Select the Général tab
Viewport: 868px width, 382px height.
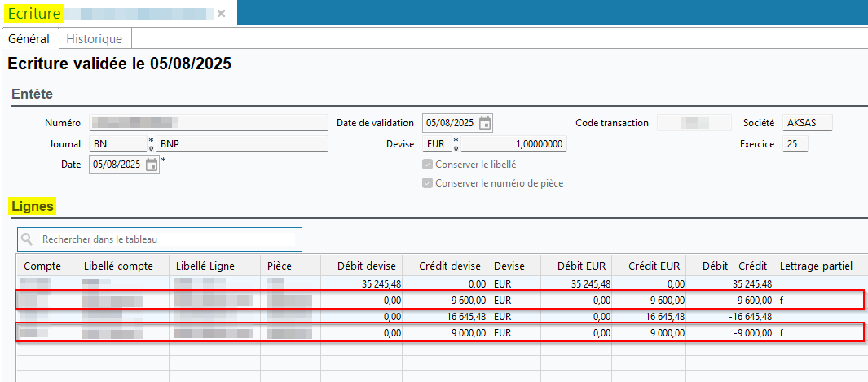tap(29, 38)
